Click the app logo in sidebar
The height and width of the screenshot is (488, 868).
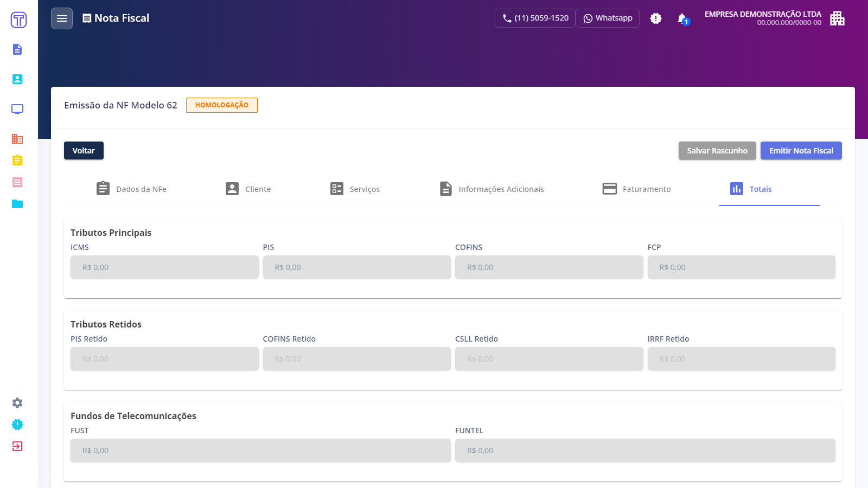18,20
